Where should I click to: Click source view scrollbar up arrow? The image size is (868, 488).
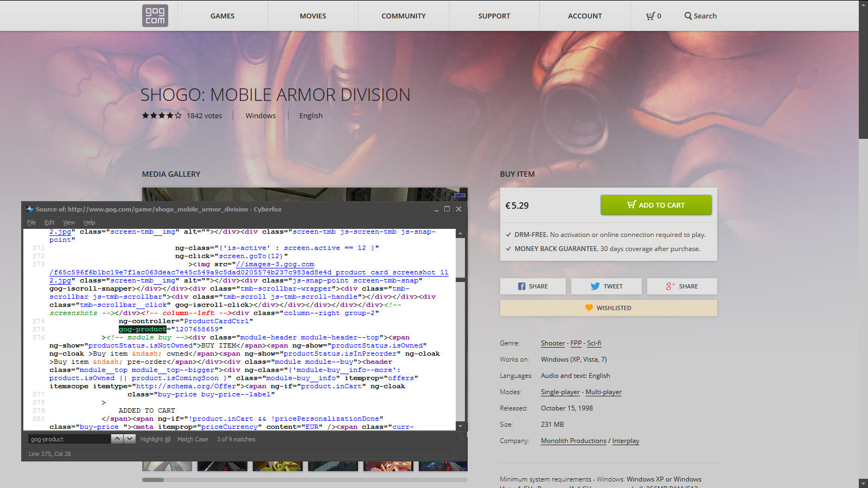pyautogui.click(x=460, y=233)
